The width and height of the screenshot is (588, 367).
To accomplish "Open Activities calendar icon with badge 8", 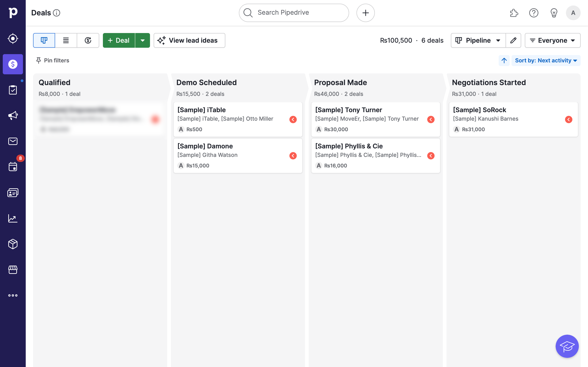I will pyautogui.click(x=13, y=167).
